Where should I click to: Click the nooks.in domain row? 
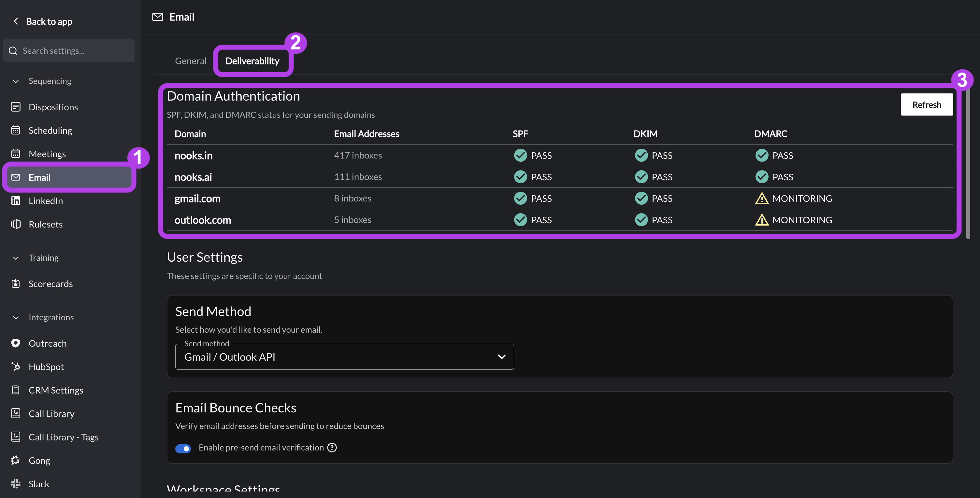(x=559, y=155)
